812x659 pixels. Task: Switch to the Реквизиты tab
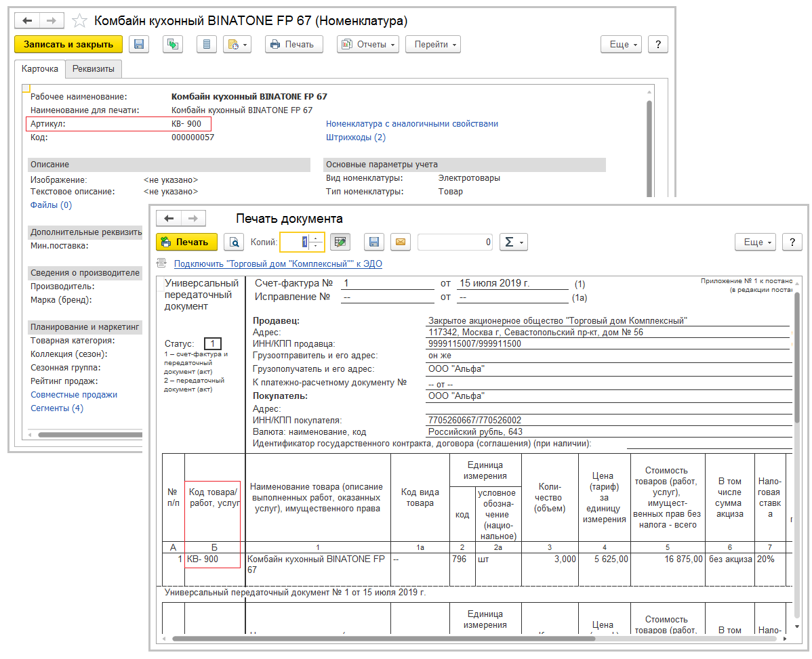click(94, 69)
